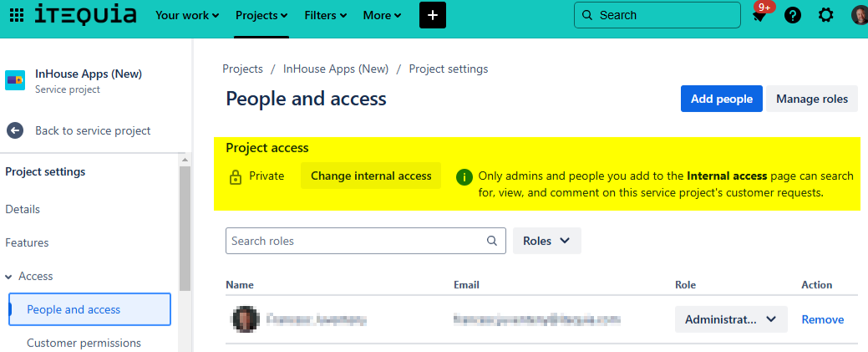This screenshot has height=352, width=868.
Task: Open the Help question mark icon
Action: coord(793,16)
